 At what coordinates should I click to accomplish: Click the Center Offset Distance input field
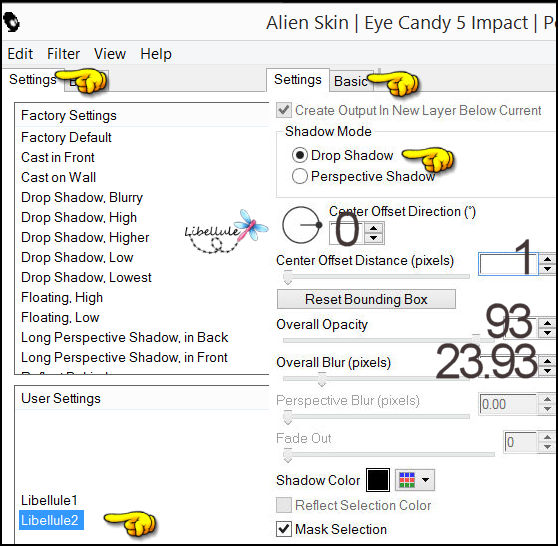508,264
